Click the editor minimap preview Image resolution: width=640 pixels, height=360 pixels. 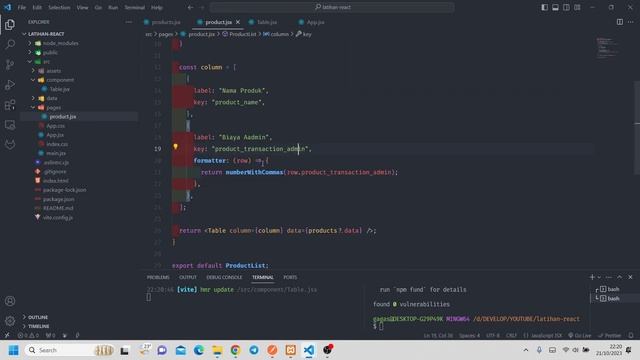(x=608, y=48)
